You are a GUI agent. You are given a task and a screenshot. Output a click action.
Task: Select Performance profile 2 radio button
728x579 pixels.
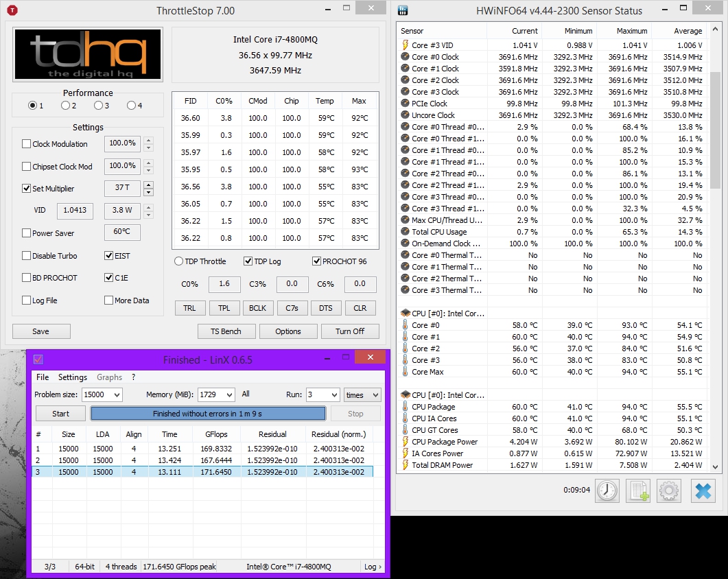coord(65,106)
